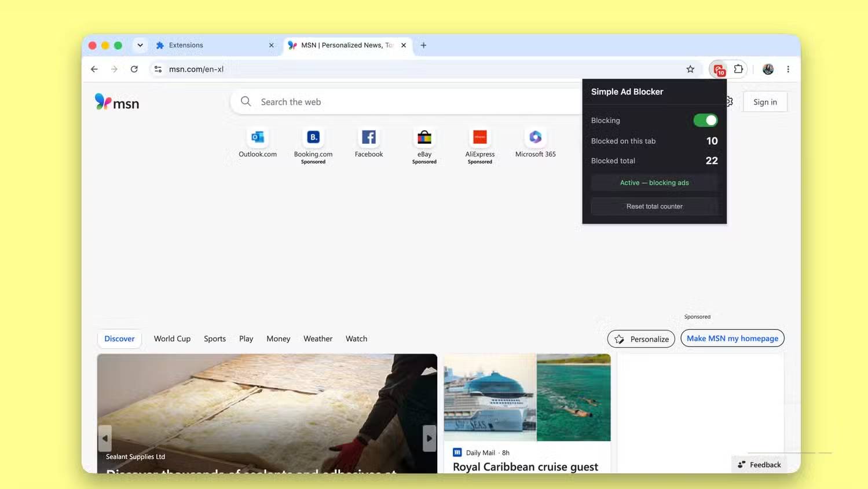Click the Sign in button
The width and height of the screenshot is (868, 489).
point(765,102)
